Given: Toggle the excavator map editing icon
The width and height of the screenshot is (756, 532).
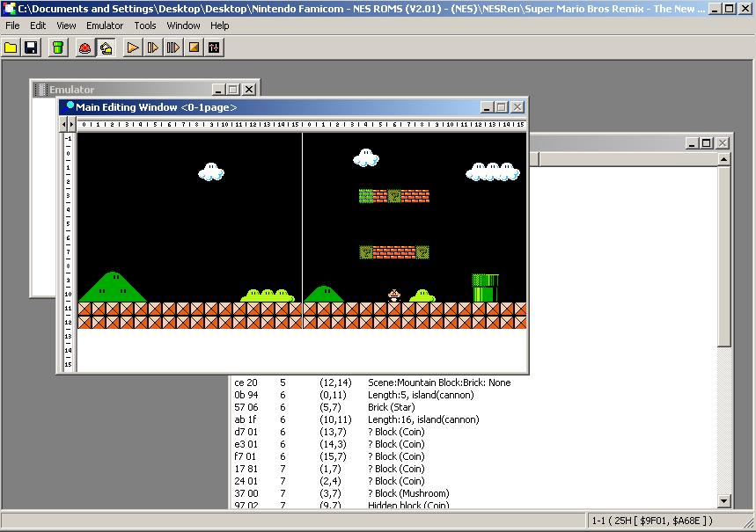Looking at the screenshot, I should pos(106,47).
